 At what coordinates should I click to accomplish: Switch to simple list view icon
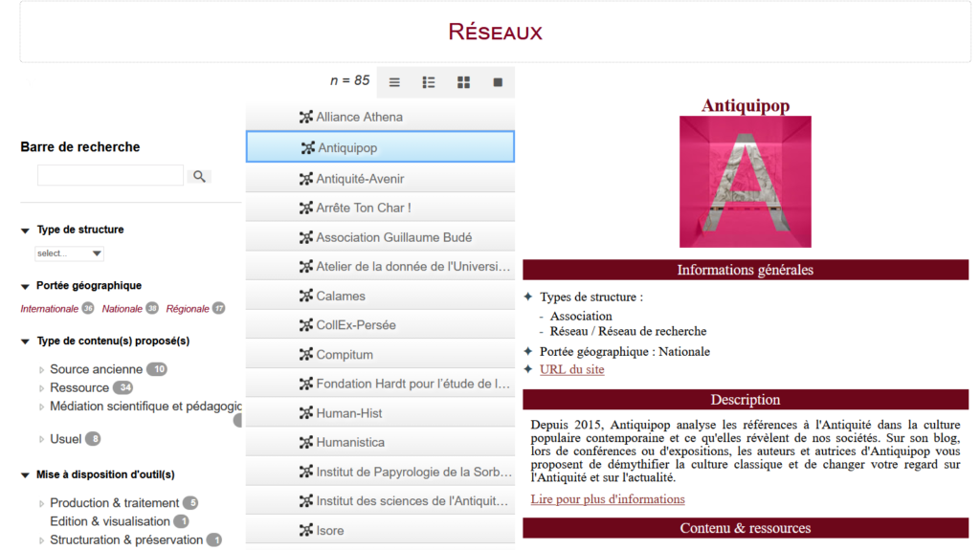(x=394, y=82)
